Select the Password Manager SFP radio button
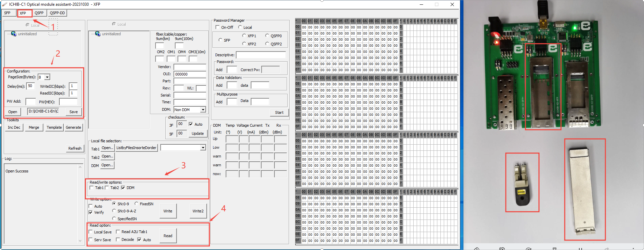644x250 pixels. click(220, 40)
